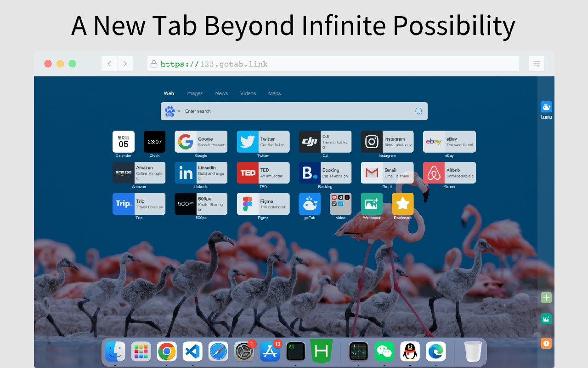Open the orange settings gear sidebar icon
This screenshot has height=368, width=588.
[x=546, y=343]
